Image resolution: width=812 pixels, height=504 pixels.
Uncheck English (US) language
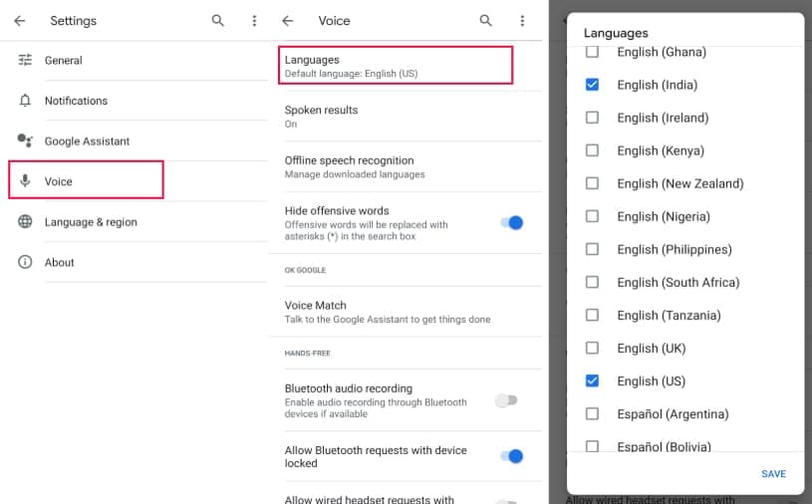592,380
